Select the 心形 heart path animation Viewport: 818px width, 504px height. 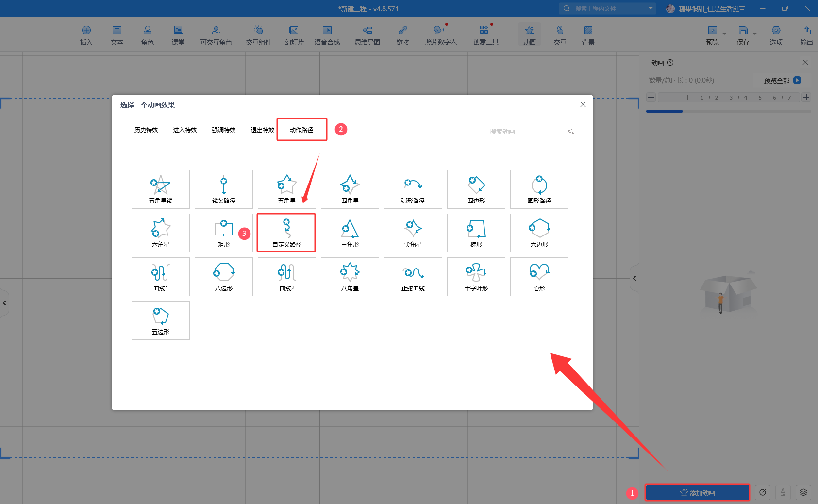(539, 277)
